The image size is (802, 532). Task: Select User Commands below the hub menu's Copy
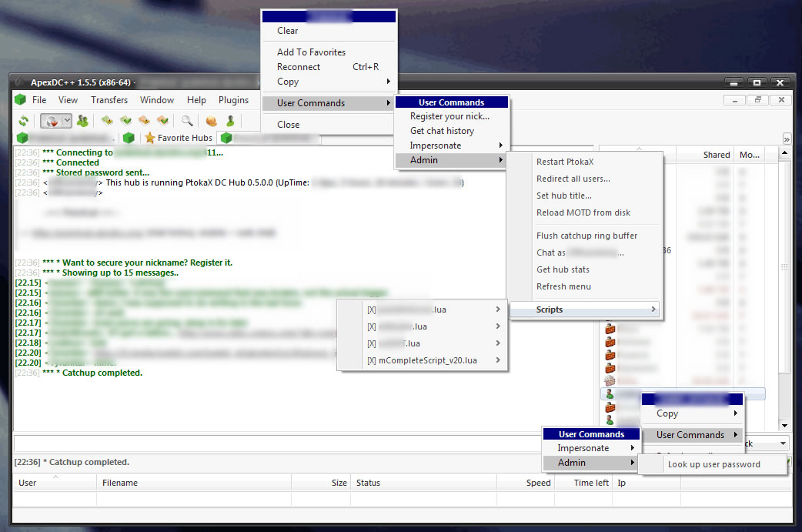click(x=329, y=103)
